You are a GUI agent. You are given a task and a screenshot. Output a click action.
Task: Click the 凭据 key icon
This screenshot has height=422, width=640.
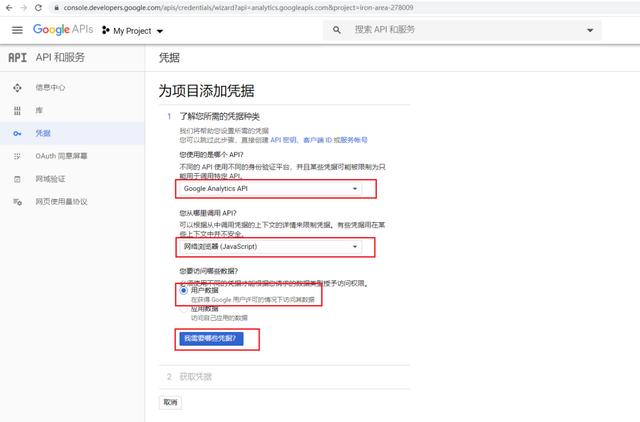[17, 133]
